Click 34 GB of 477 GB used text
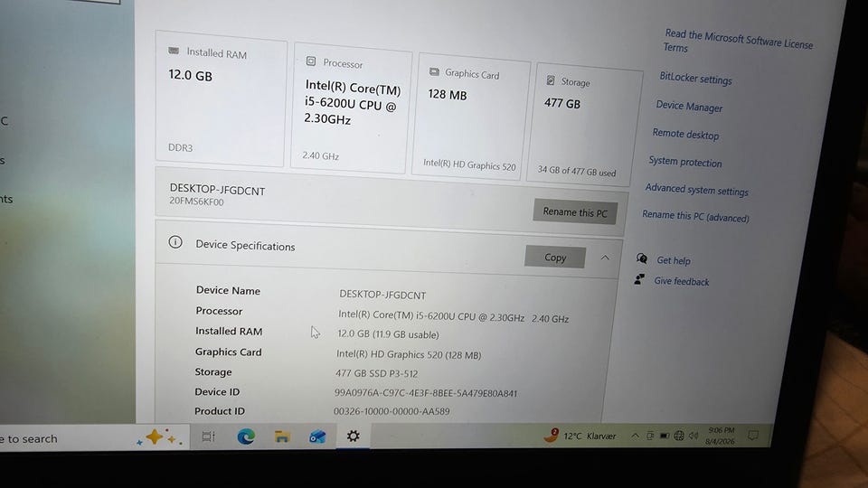 [x=576, y=171]
